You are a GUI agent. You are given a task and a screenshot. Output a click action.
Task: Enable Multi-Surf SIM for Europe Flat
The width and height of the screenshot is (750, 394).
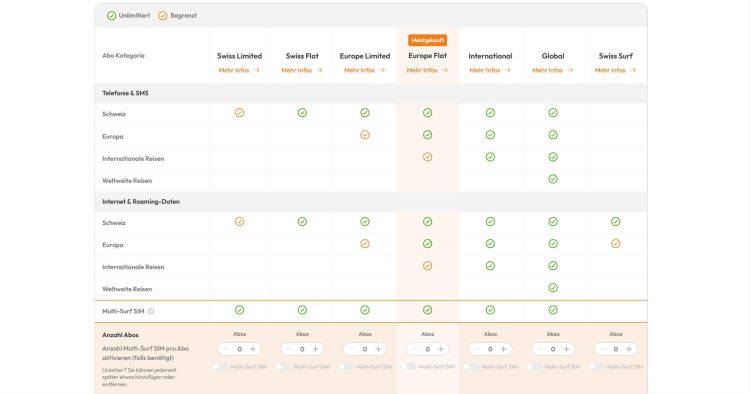coord(408,367)
